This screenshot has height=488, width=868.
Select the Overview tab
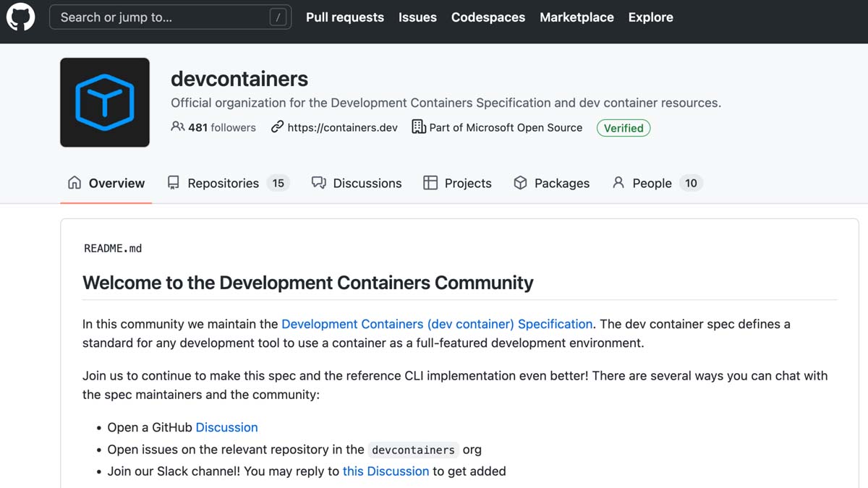pos(106,183)
